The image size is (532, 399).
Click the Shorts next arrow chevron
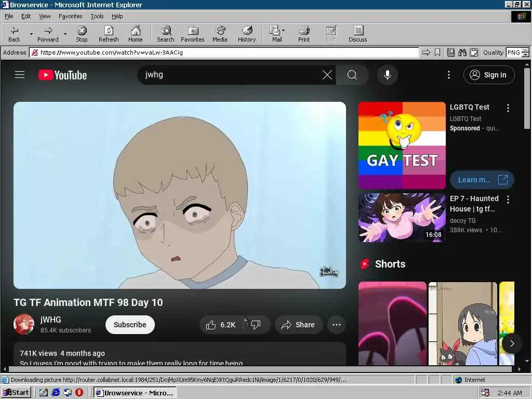click(x=512, y=344)
